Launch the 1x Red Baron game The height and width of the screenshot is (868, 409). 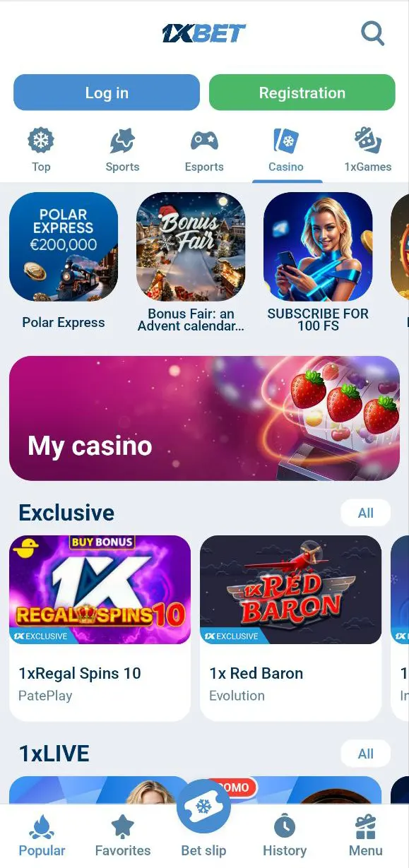pyautogui.click(x=290, y=628)
